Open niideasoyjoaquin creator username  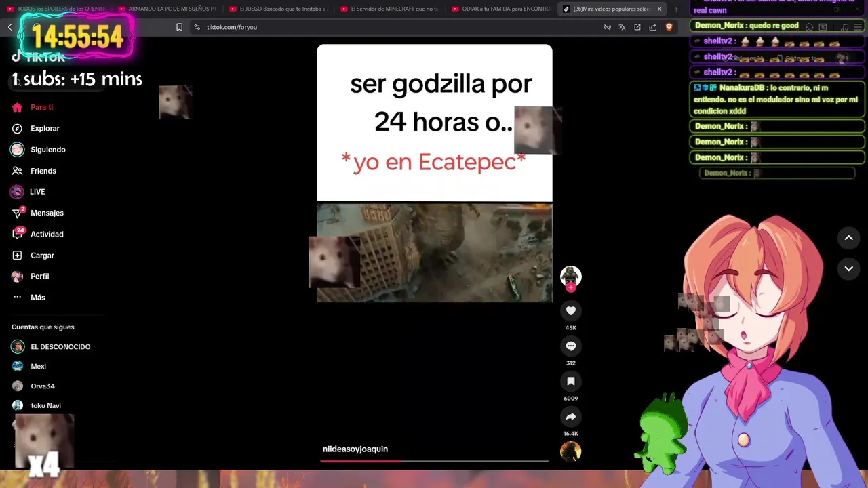355,449
